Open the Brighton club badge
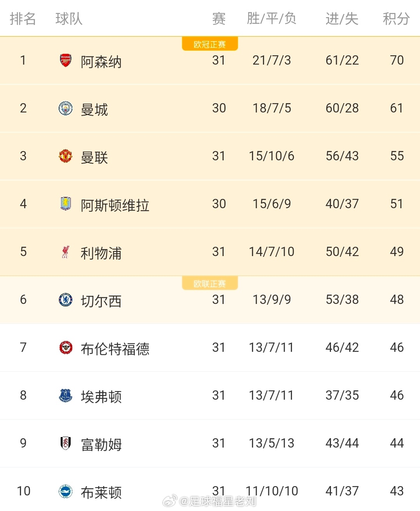 tap(66, 491)
